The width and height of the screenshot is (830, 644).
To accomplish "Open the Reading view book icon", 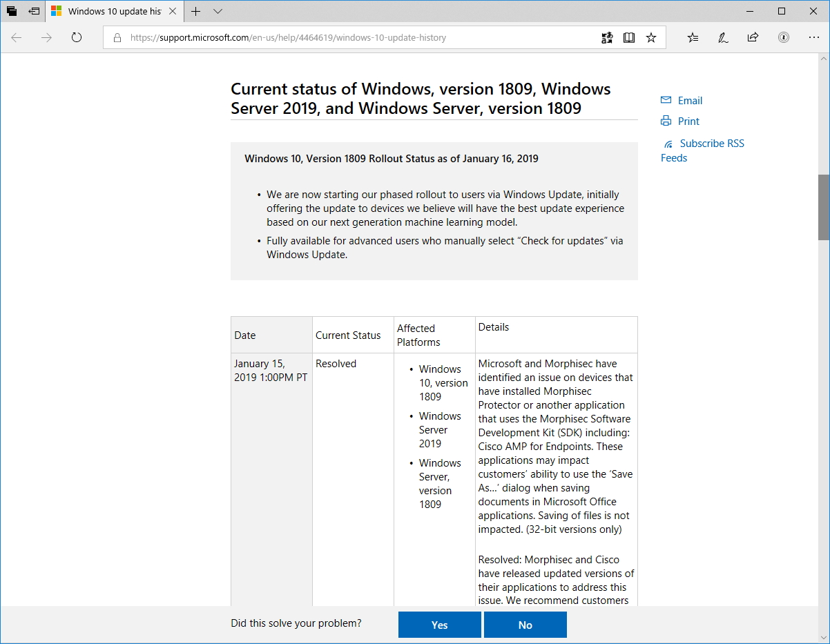I will (x=628, y=38).
